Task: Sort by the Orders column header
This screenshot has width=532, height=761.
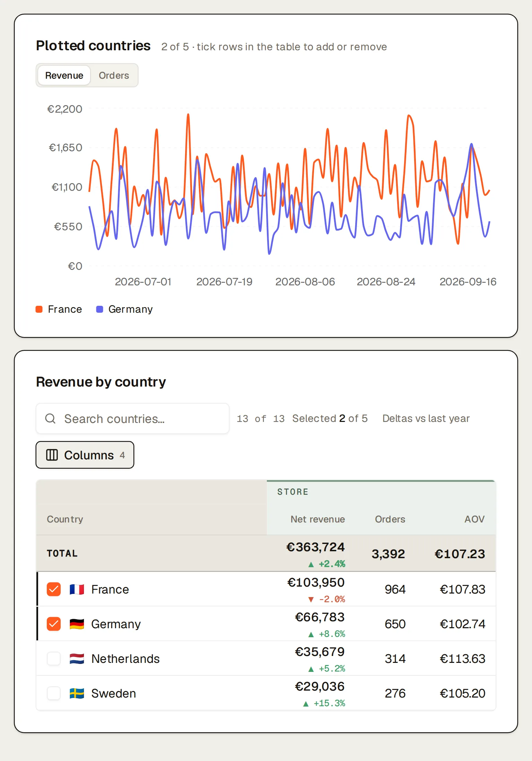Action: click(x=390, y=519)
